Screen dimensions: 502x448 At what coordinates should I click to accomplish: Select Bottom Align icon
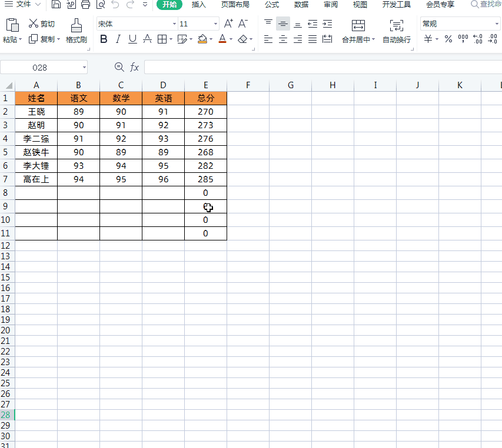pyautogui.click(x=298, y=24)
